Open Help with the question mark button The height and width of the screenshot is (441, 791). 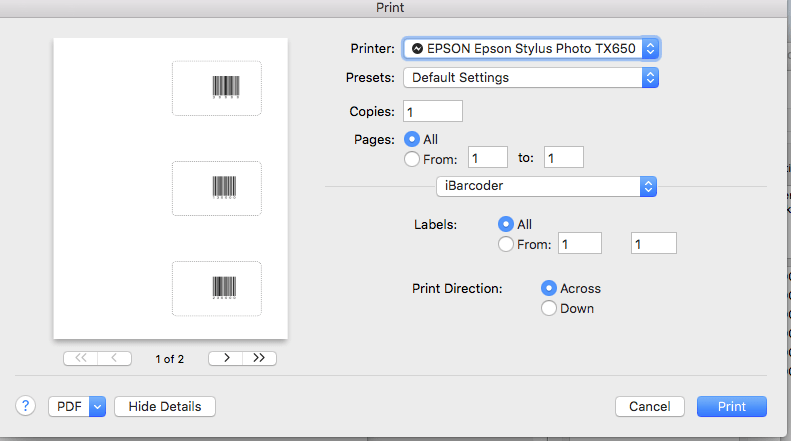coord(25,406)
